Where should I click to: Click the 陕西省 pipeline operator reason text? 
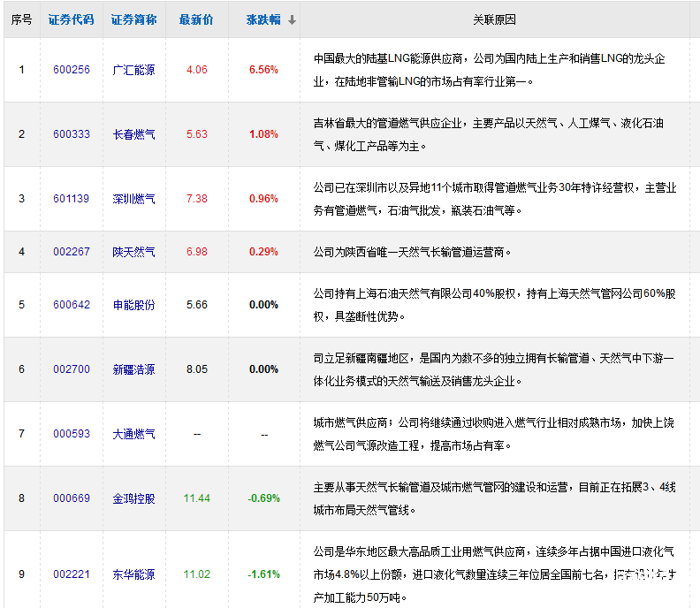tap(412, 252)
